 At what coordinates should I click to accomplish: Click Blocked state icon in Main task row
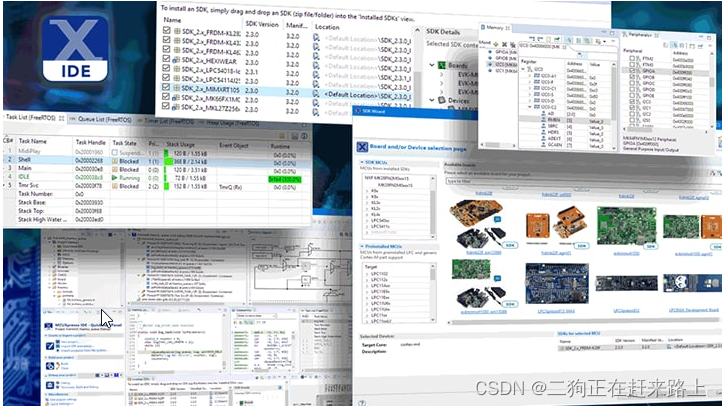click(x=115, y=169)
